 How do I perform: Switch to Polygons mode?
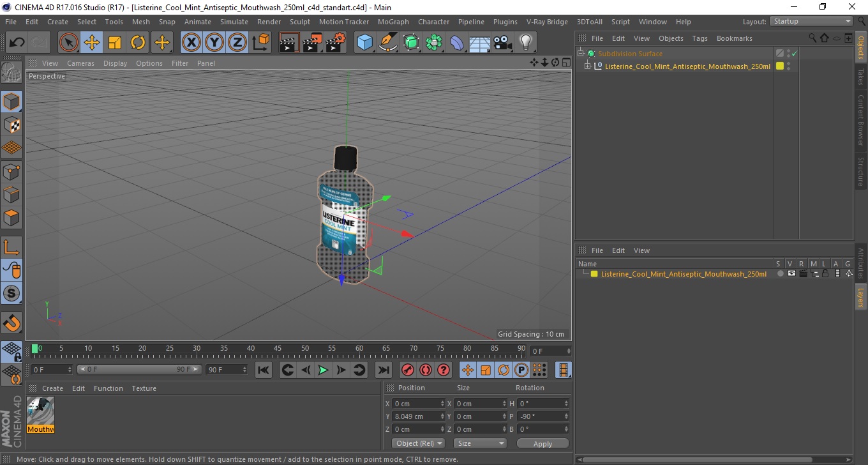tap(12, 217)
